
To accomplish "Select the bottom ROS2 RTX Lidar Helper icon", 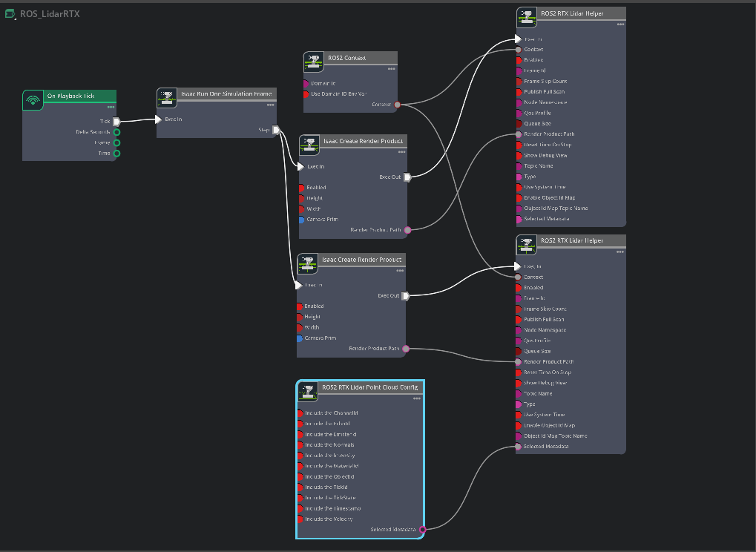I will pyautogui.click(x=527, y=245).
